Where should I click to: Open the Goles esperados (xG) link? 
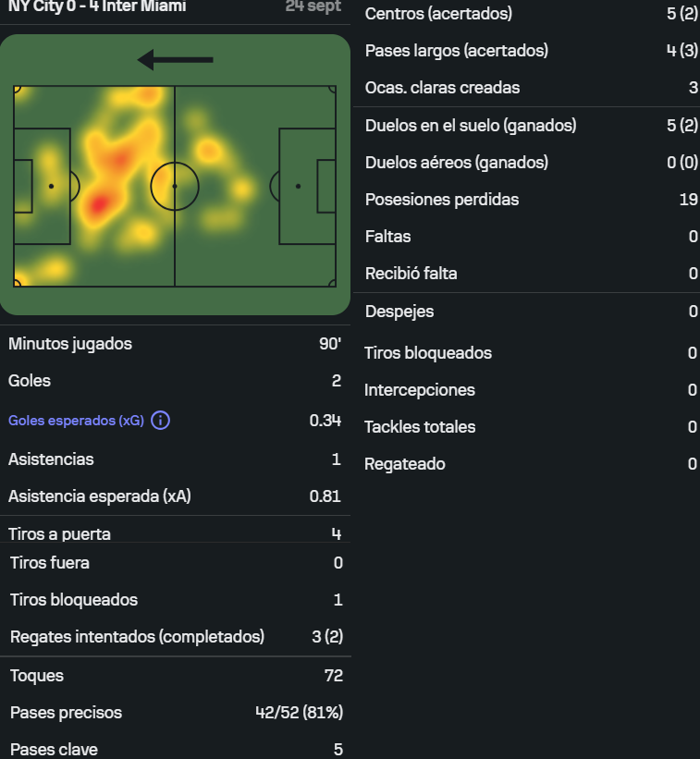point(76,420)
